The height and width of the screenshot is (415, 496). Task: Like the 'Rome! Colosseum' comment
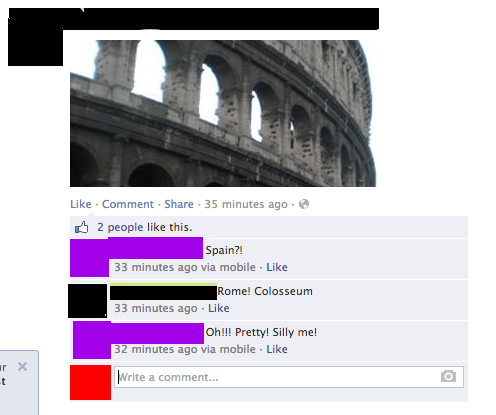coord(219,308)
